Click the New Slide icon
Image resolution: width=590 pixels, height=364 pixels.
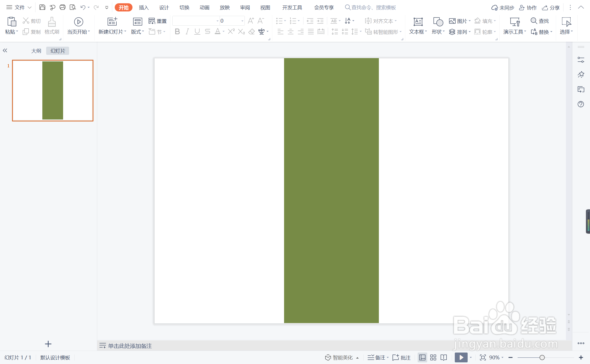pos(112,22)
